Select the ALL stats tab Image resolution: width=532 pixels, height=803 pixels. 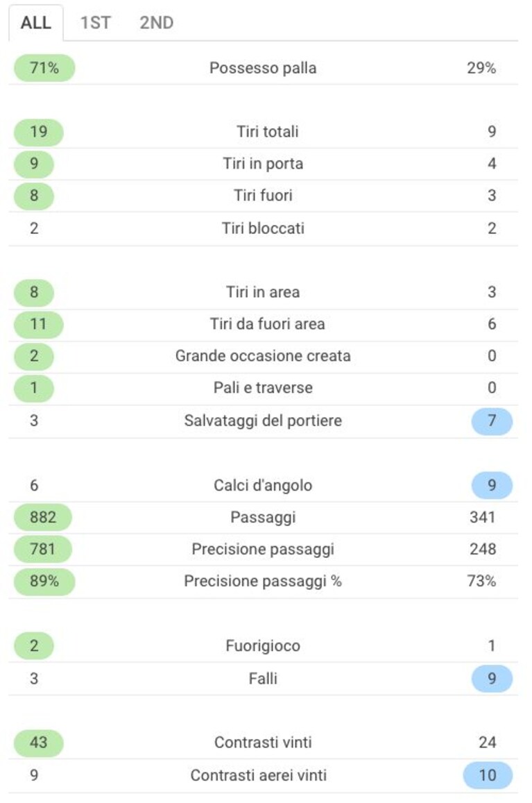tap(36, 22)
